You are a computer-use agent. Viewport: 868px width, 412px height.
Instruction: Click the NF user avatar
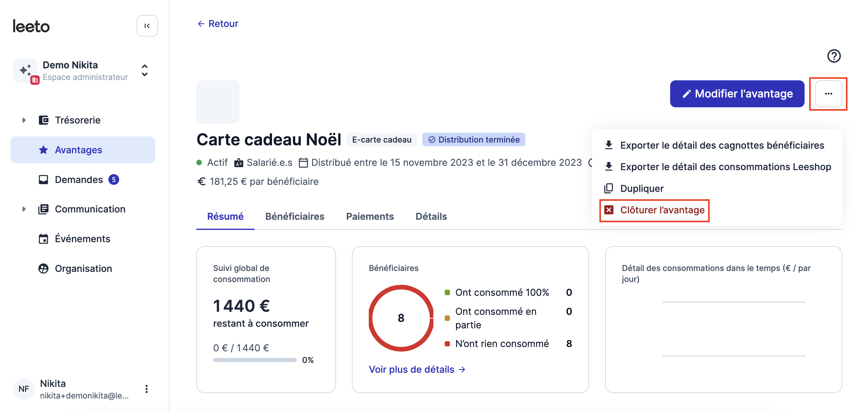pyautogui.click(x=24, y=389)
